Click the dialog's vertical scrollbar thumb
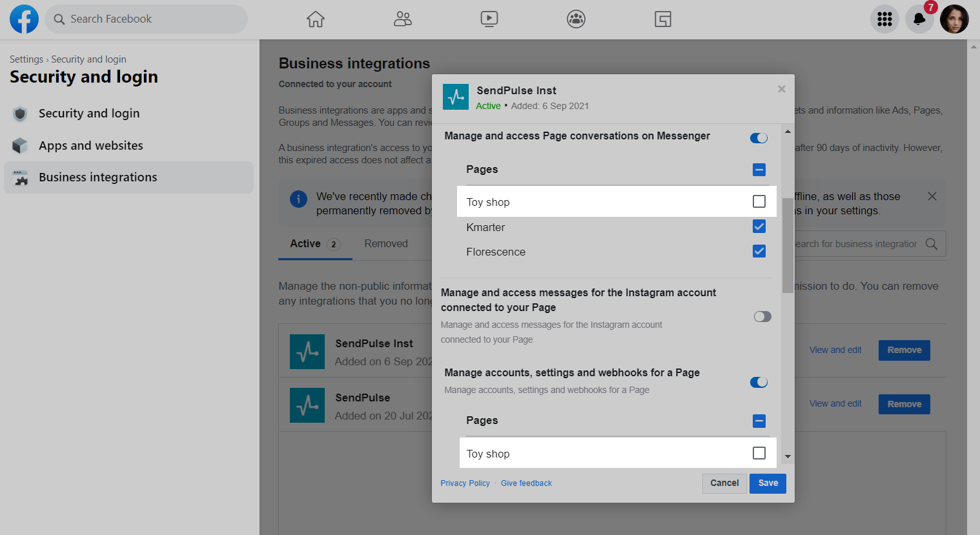 tap(788, 245)
